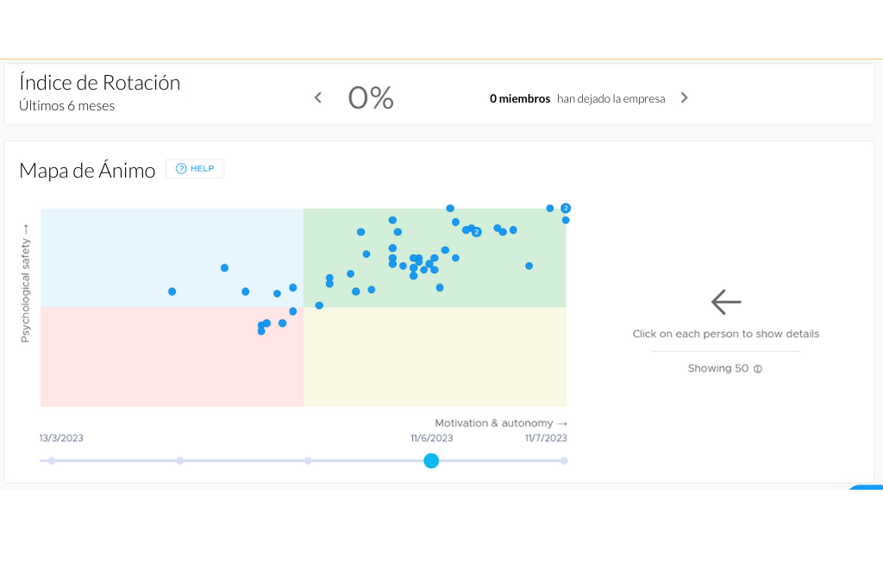
Task: Click the next arrow after 'han dejado la empresa'
Action: (x=684, y=98)
